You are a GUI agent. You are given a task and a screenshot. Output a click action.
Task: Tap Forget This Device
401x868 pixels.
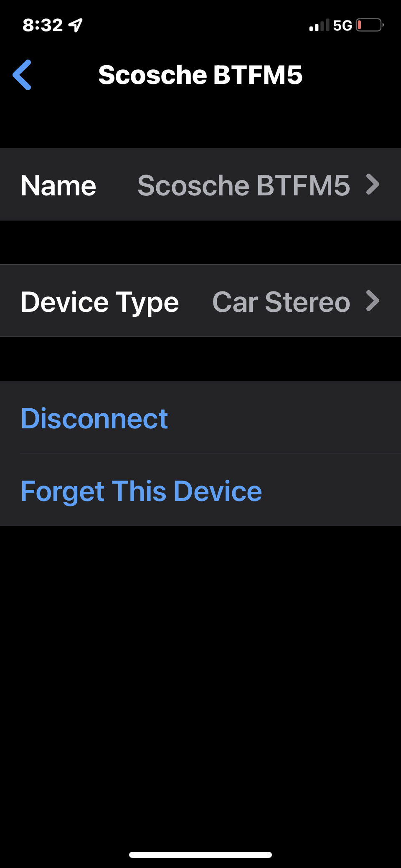[x=141, y=491]
